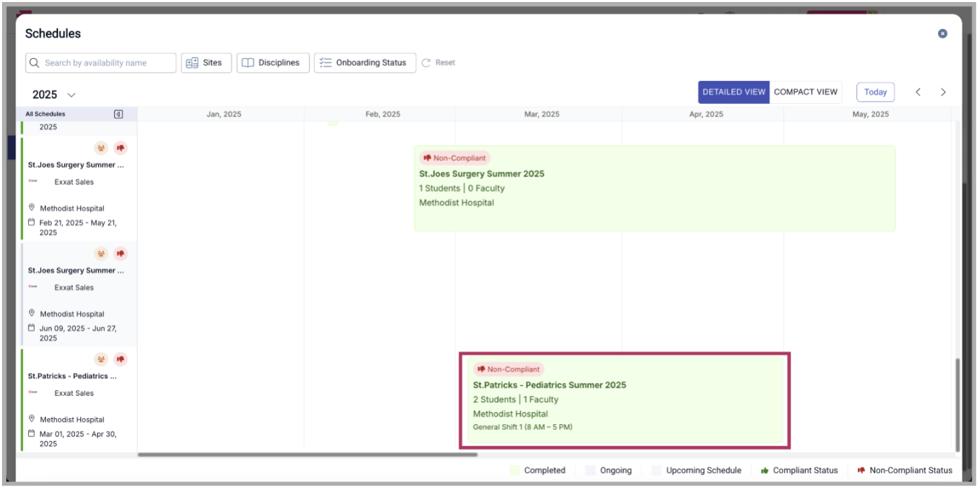This screenshot has width=980, height=489.
Task: Open St.Joes Surgery Summer 2025 timeline block
Action: (x=654, y=189)
